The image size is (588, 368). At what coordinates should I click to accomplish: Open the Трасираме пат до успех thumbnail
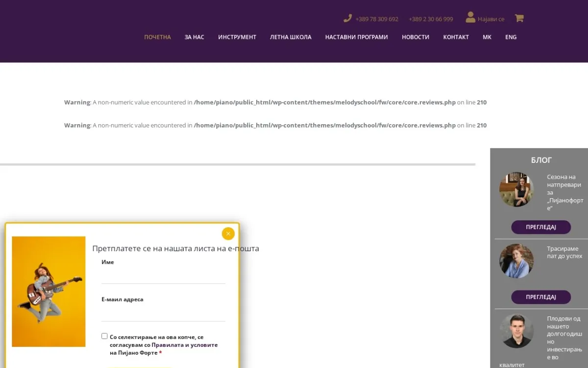[x=516, y=261]
